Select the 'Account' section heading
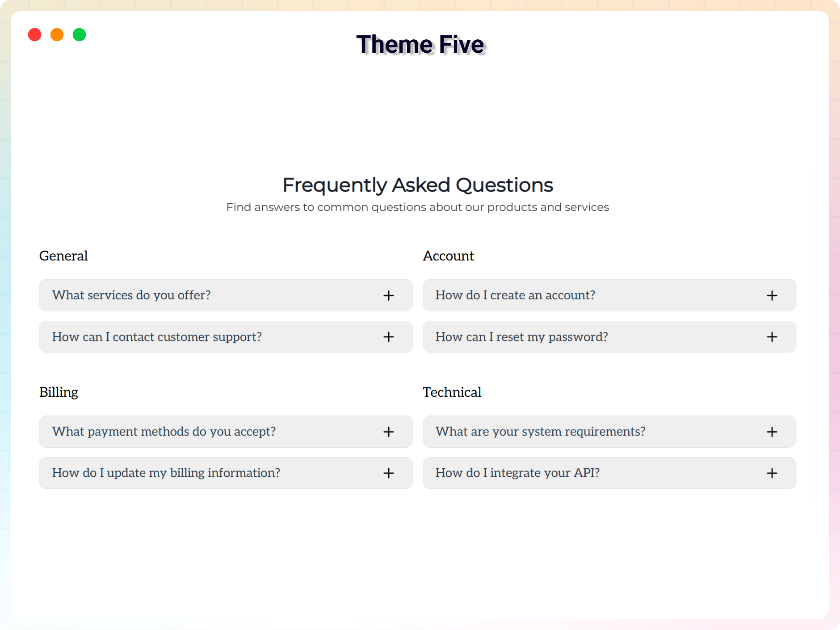The image size is (840, 630). click(x=448, y=256)
